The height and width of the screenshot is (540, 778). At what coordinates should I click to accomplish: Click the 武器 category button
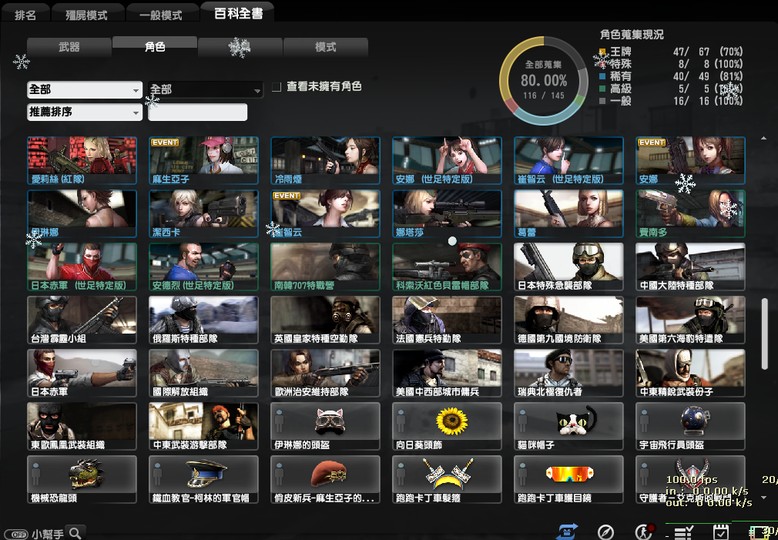(69, 47)
